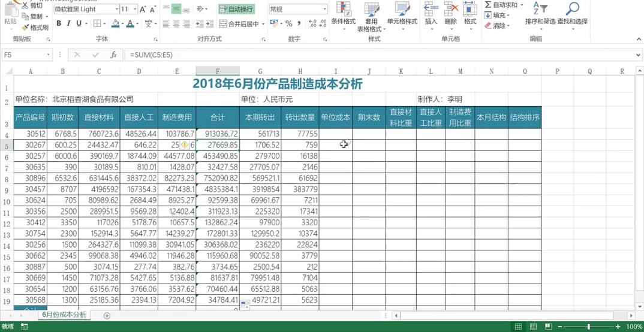The height and width of the screenshot is (332, 644).
Task: Open the Font group dialog launcher
Action: coord(155,39)
